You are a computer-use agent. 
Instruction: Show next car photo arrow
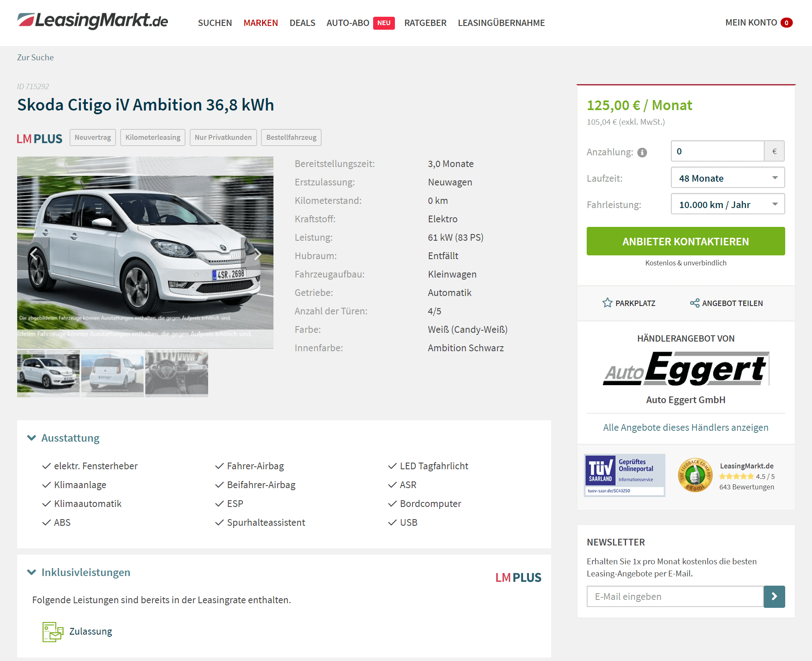coord(257,254)
